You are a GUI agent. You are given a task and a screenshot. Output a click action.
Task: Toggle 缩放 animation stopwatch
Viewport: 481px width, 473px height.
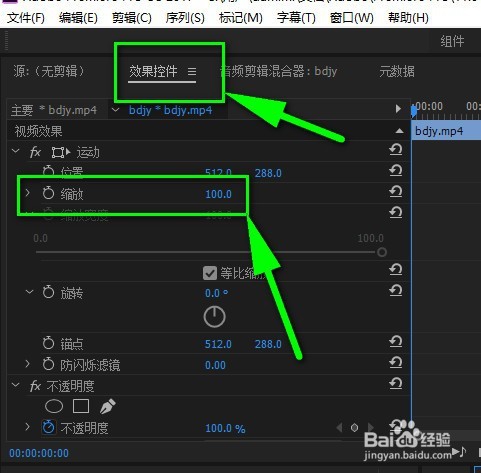[x=48, y=193]
